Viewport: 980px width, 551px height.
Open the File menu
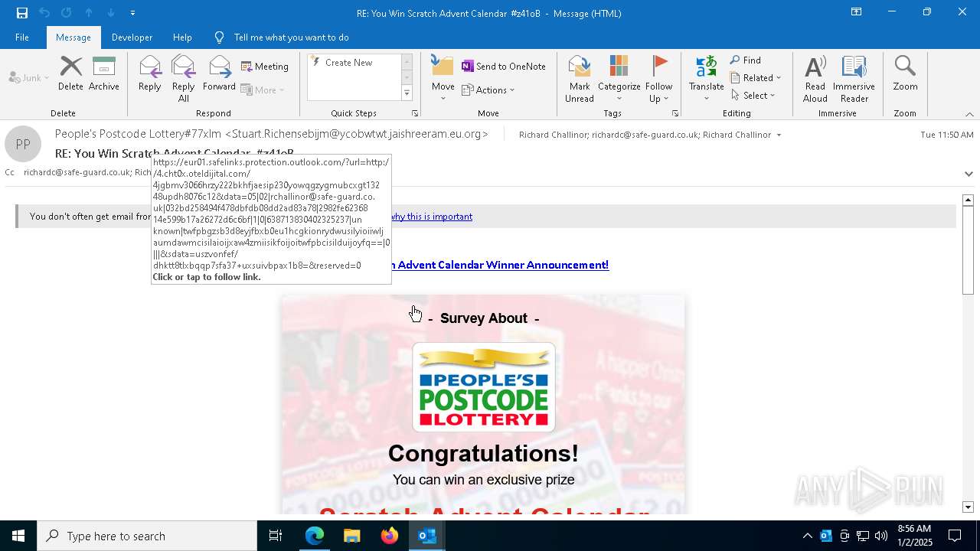tap(22, 37)
